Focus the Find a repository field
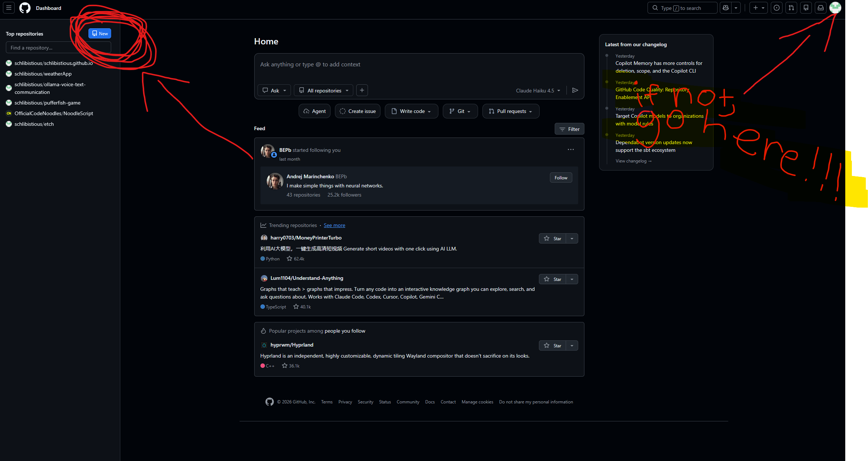This screenshot has width=868, height=461. (x=58, y=47)
